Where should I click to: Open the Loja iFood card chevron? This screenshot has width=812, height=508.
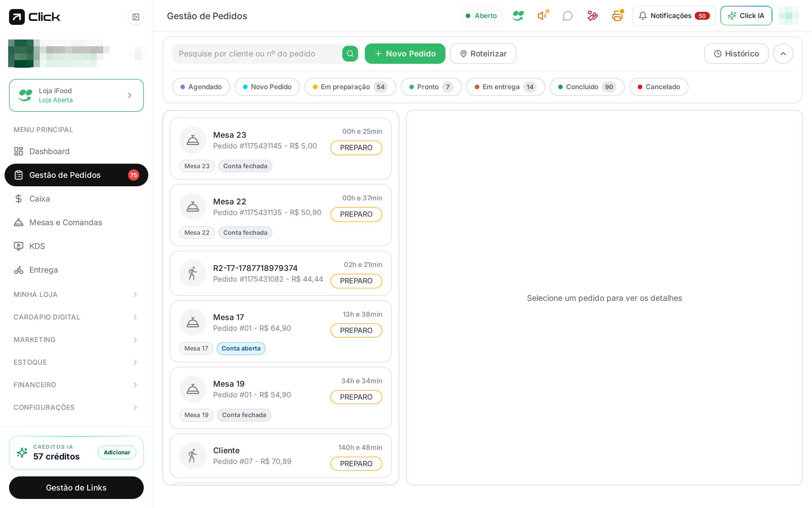click(x=129, y=95)
